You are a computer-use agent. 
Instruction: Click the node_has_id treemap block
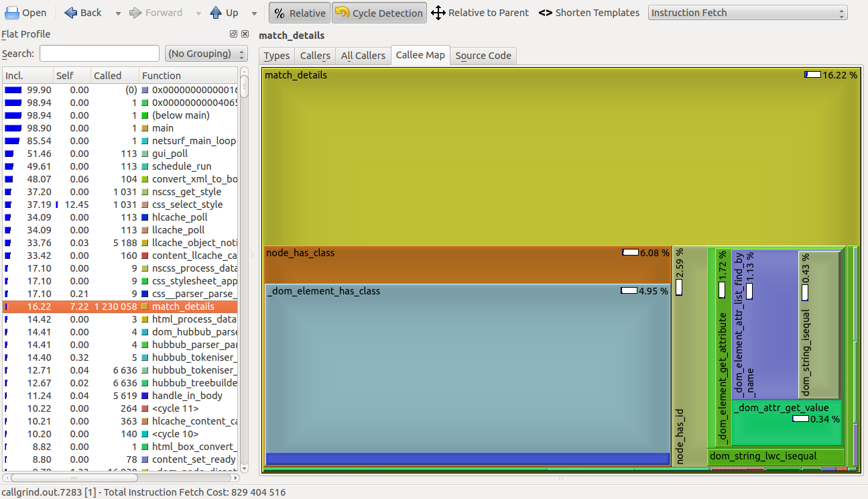point(689,356)
